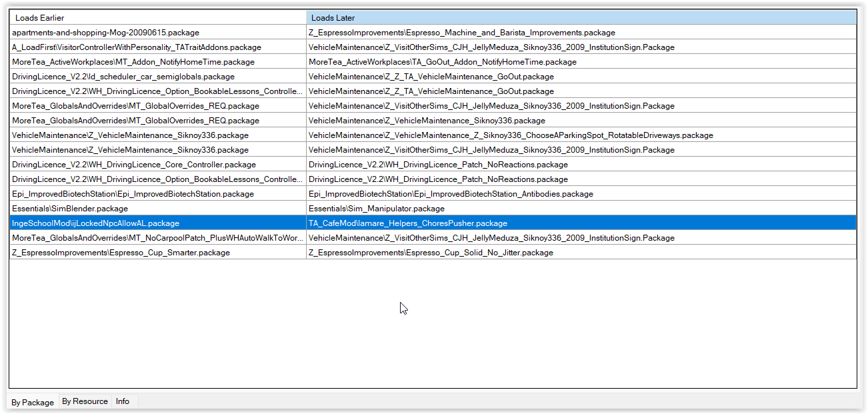This screenshot has height=414, width=868.
Task: Select the By Package tab
Action: click(x=33, y=403)
